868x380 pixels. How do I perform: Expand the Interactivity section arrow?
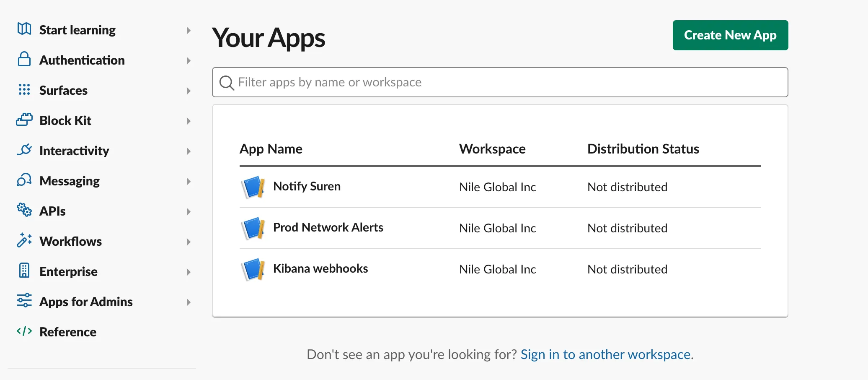click(x=189, y=151)
